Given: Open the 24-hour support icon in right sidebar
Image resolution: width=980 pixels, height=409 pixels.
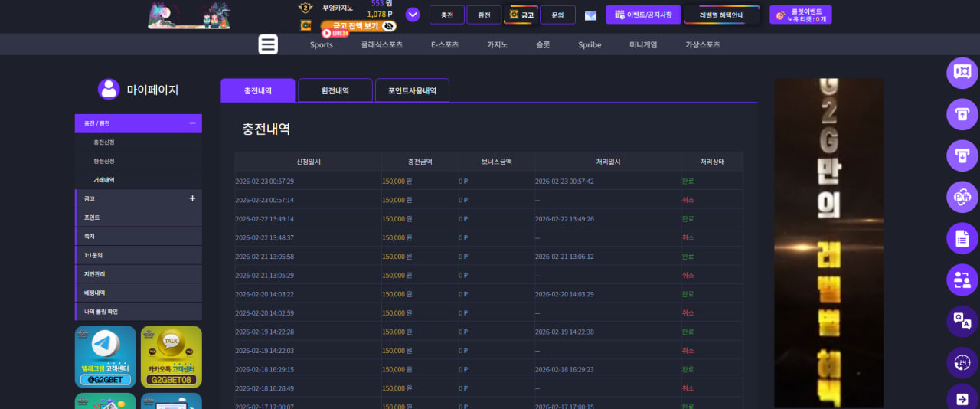Looking at the screenshot, I should tap(962, 362).
